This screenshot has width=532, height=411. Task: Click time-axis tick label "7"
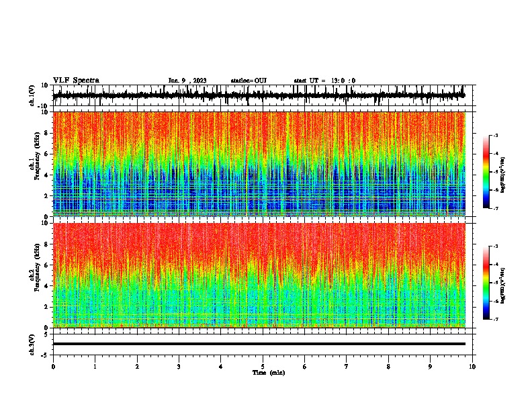[x=347, y=367]
